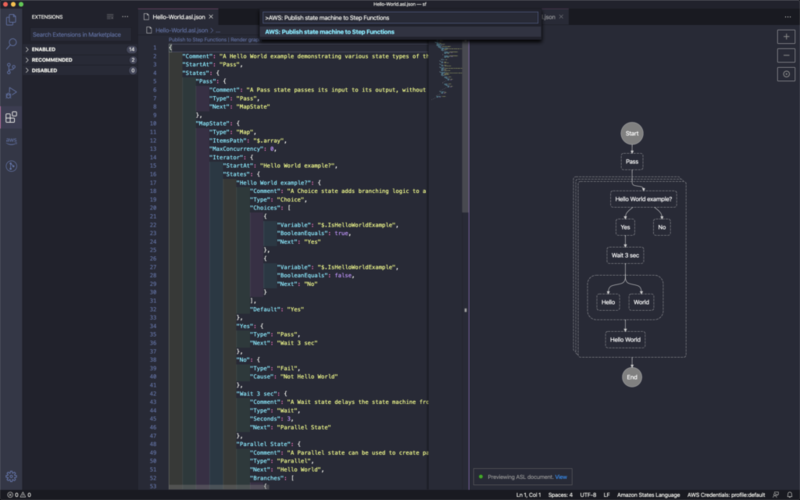
Task: Click errors and warnings count in status bar
Action: point(19,494)
